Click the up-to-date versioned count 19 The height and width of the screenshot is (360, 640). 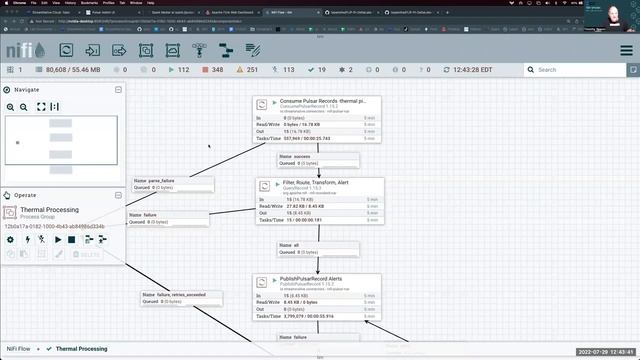click(x=317, y=70)
